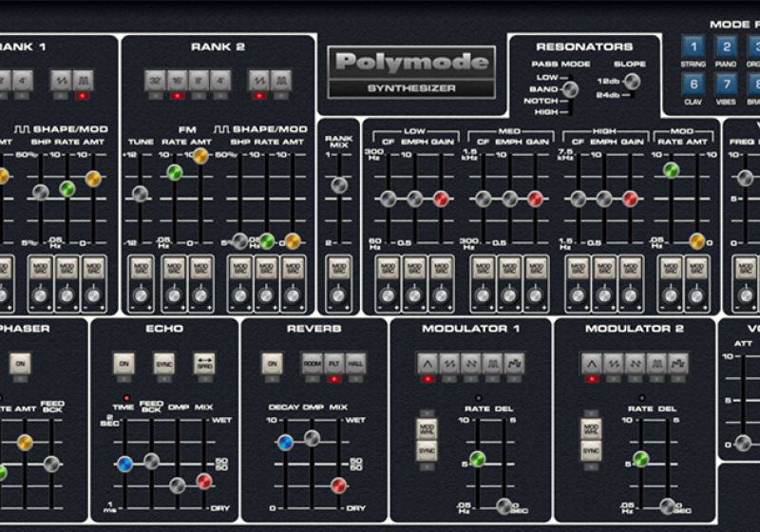Enable MOD WHL button in Modulator 1
This screenshot has height=532, width=760.
point(427,429)
